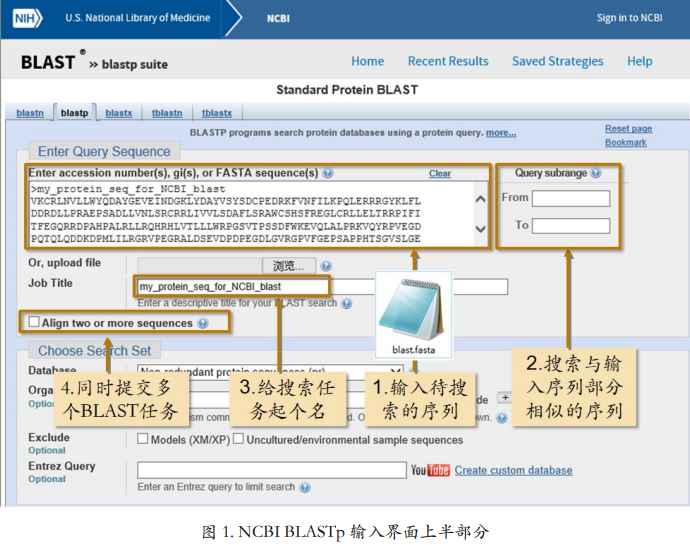Viewport: 690px width, 545px height.
Task: Open the blast.fasta notepad file icon
Action: 414,314
